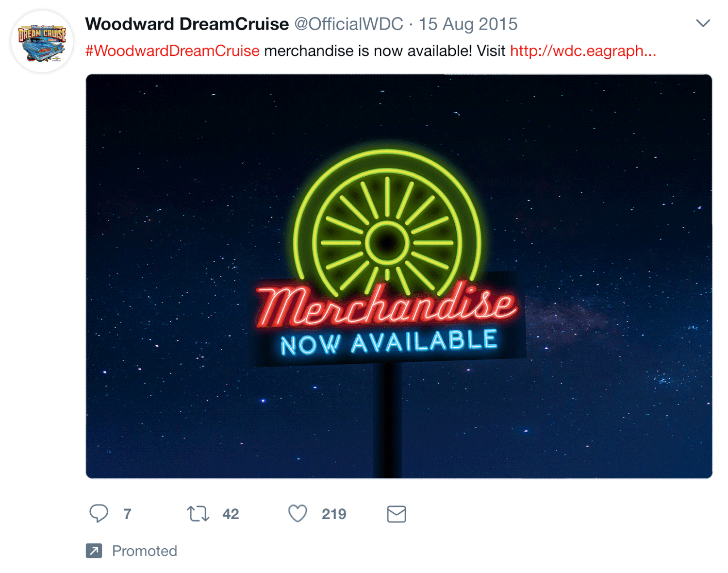The image size is (728, 573).
Task: Open the #WoodwardDreamCruise hashtag
Action: click(x=172, y=51)
